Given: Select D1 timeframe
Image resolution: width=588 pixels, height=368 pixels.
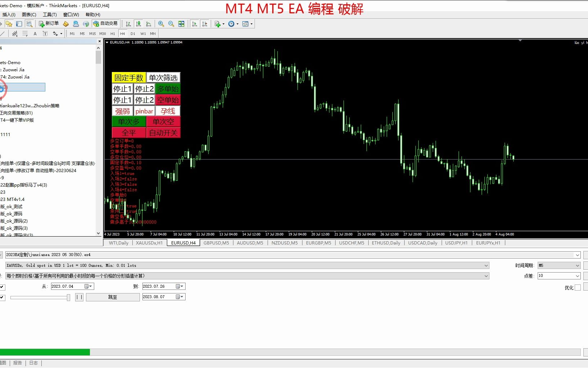Looking at the screenshot, I should (x=133, y=33).
